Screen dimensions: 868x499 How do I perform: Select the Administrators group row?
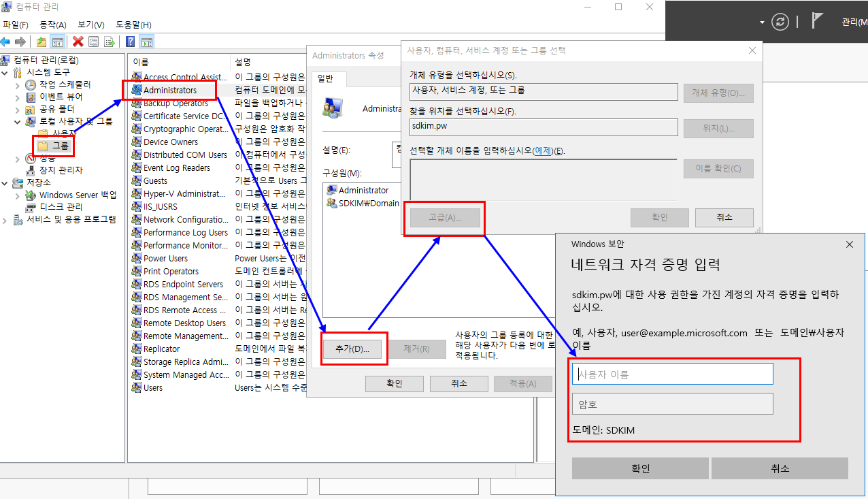click(169, 90)
